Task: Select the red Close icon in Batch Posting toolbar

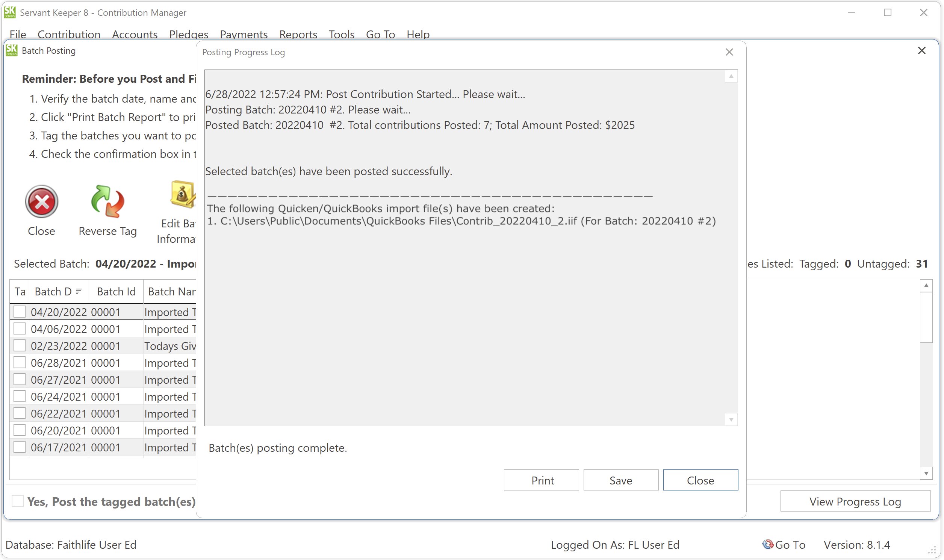Action: (41, 202)
